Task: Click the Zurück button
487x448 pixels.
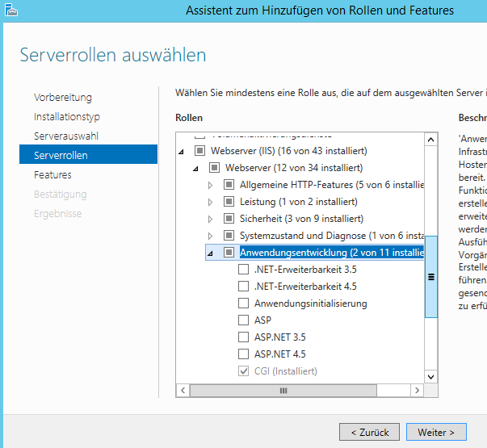Action: click(x=370, y=432)
